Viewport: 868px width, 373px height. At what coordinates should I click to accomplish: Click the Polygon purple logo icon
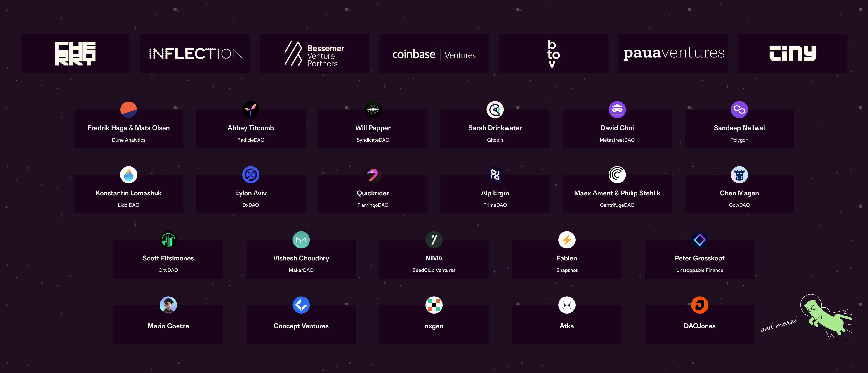[739, 109]
